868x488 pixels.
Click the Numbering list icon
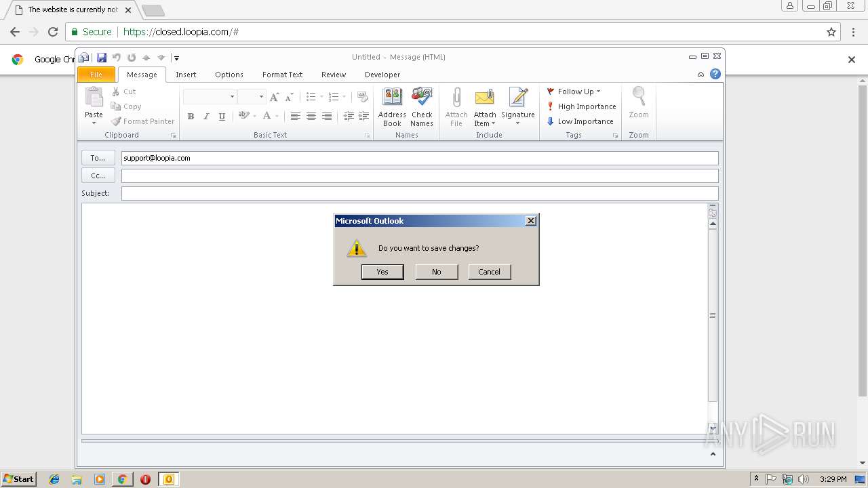point(334,97)
